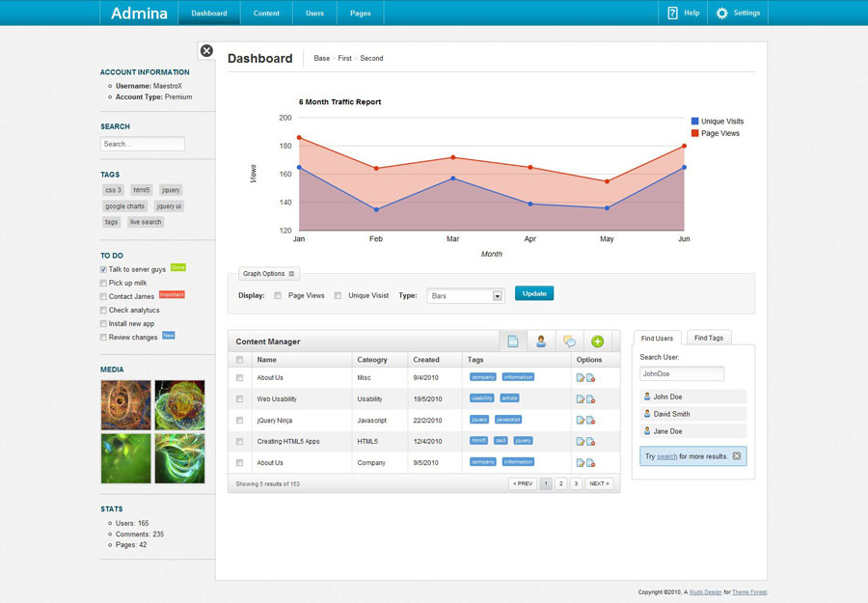The image size is (868, 603).
Task: Click the delete icon for jQuery Ninja row
Action: coord(590,420)
